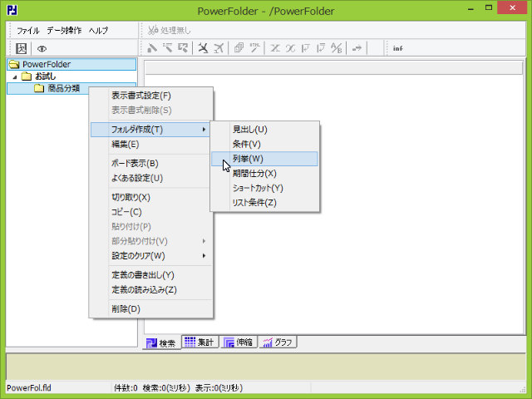Choose 切り取り(X) from context menu
Image resolution: width=532 pixels, height=399 pixels.
(131, 198)
